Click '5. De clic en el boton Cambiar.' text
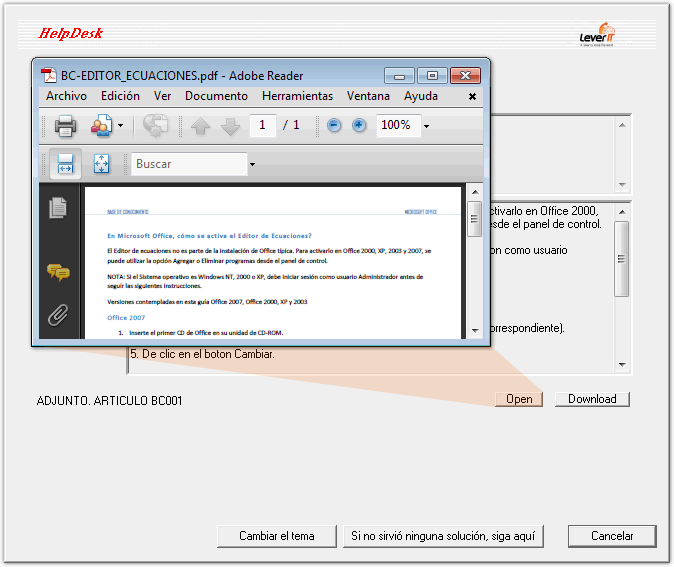 [x=202, y=354]
